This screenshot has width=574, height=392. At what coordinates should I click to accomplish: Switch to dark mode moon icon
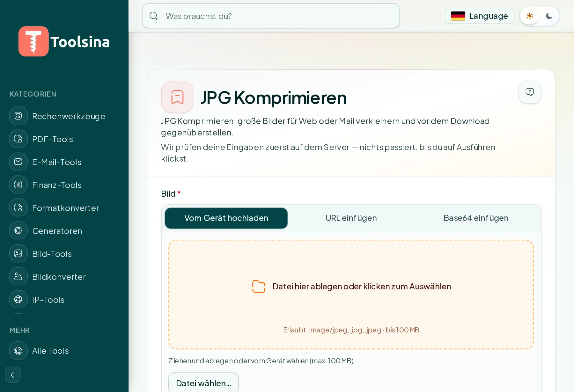[549, 16]
